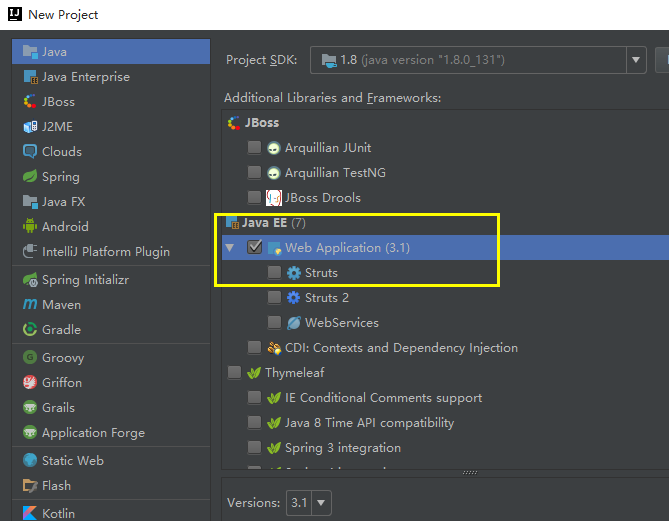Click the Griffon icon
669x521 pixels.
point(30,382)
